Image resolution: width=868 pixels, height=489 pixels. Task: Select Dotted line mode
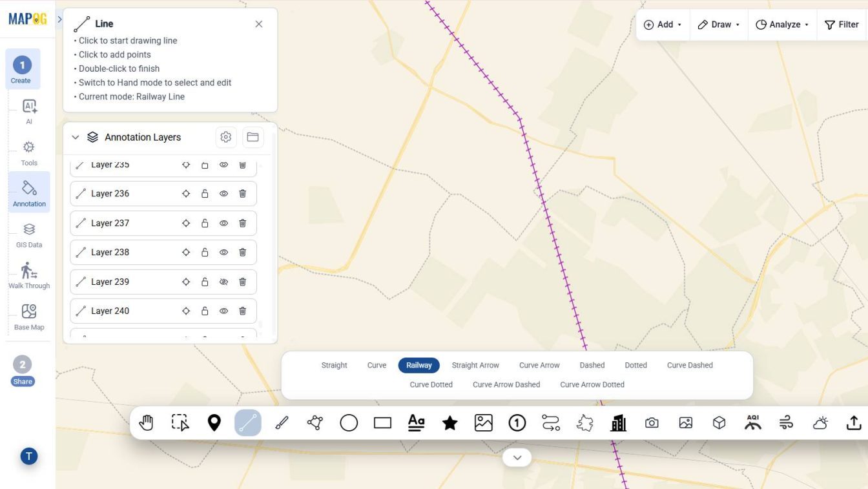(636, 365)
